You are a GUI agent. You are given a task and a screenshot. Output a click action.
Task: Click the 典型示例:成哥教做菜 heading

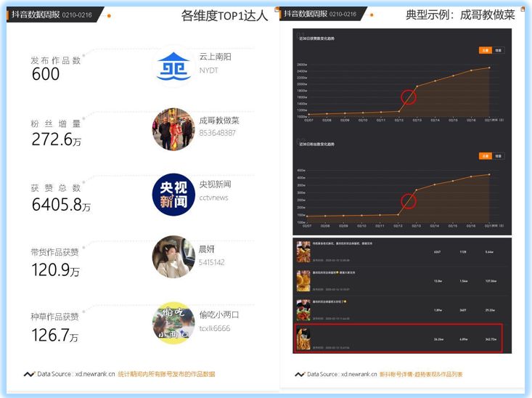click(x=460, y=15)
